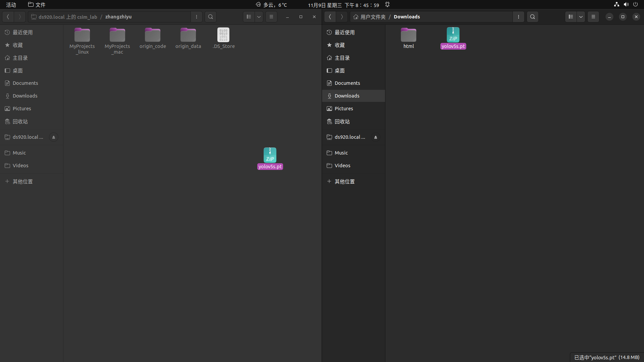Open system volume indicator

point(626,5)
